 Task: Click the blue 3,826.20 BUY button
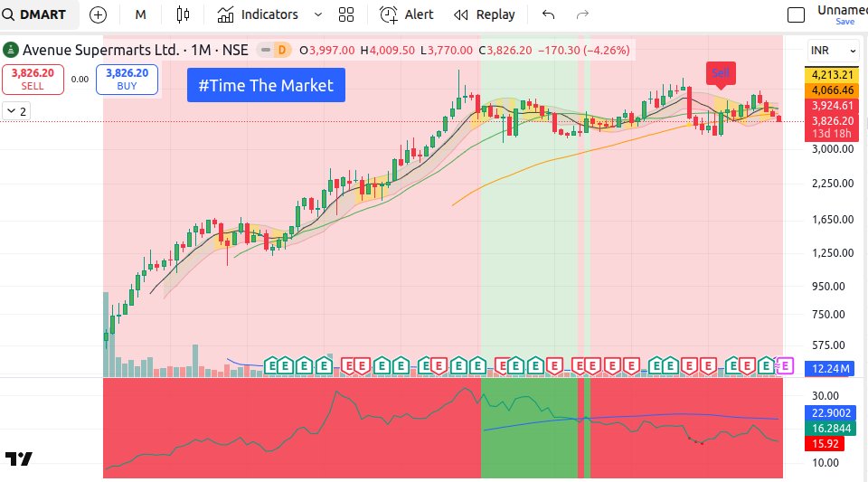pyautogui.click(x=127, y=80)
